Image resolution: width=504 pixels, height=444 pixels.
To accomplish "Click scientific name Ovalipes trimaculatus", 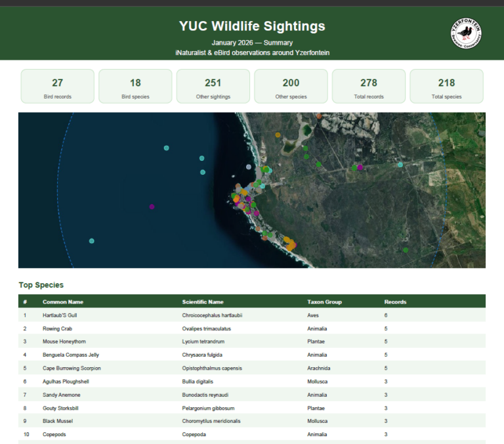I will (206, 328).
